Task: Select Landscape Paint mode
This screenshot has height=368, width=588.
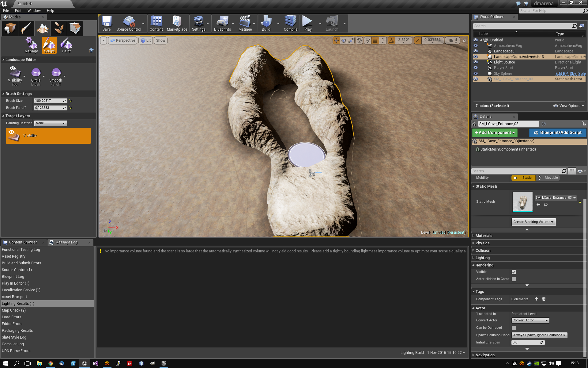Action: (66, 45)
